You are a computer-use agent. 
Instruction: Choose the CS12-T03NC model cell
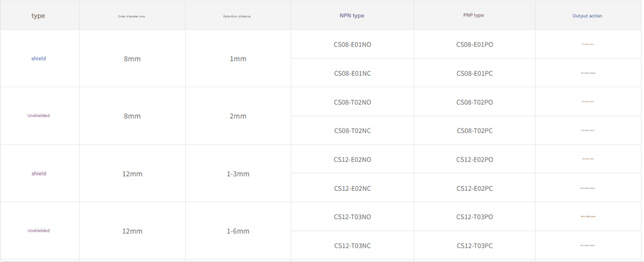[x=352, y=246]
